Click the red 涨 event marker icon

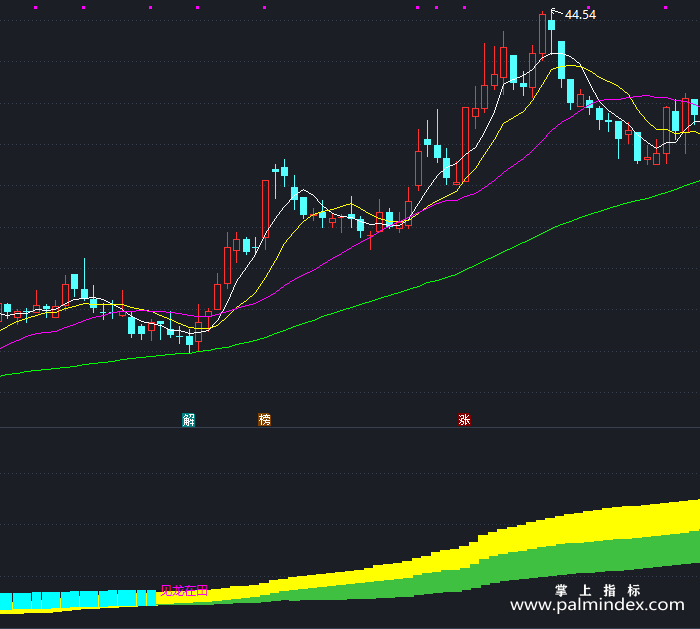(x=464, y=420)
